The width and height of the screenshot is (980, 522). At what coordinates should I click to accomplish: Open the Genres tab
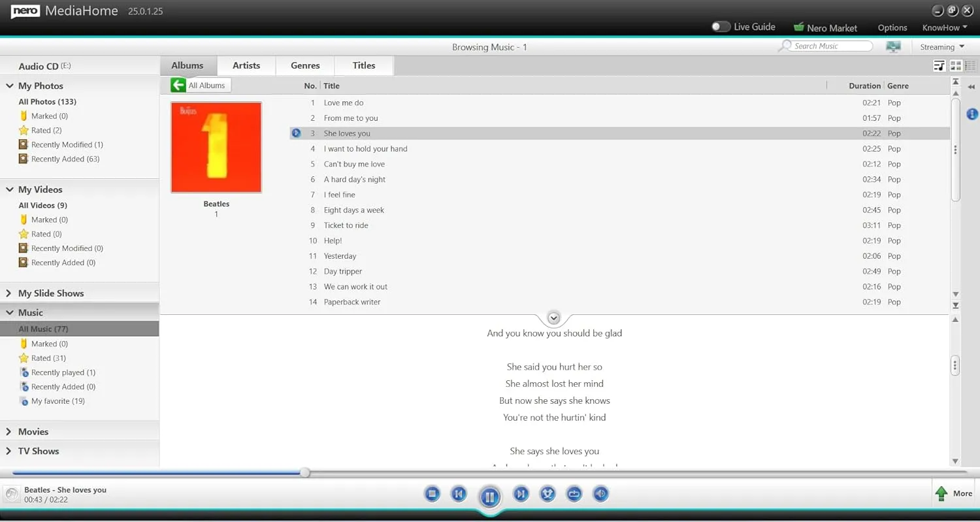[304, 65]
